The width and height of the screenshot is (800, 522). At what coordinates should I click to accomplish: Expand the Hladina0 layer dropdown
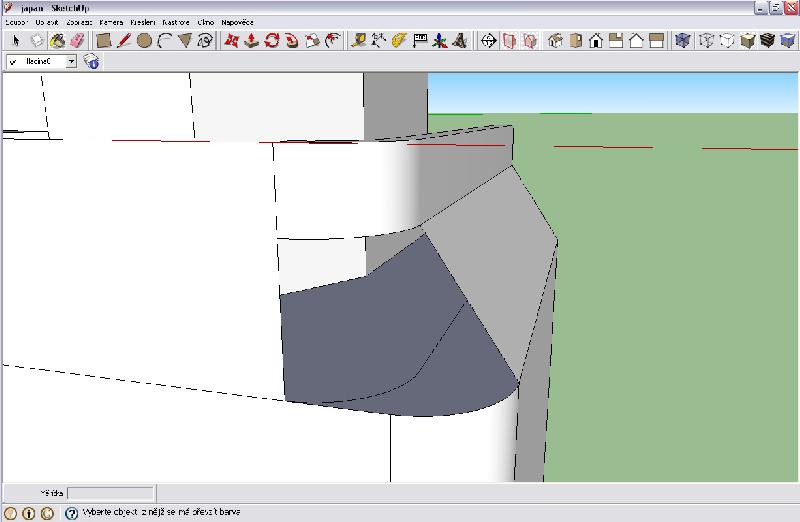click(x=72, y=62)
